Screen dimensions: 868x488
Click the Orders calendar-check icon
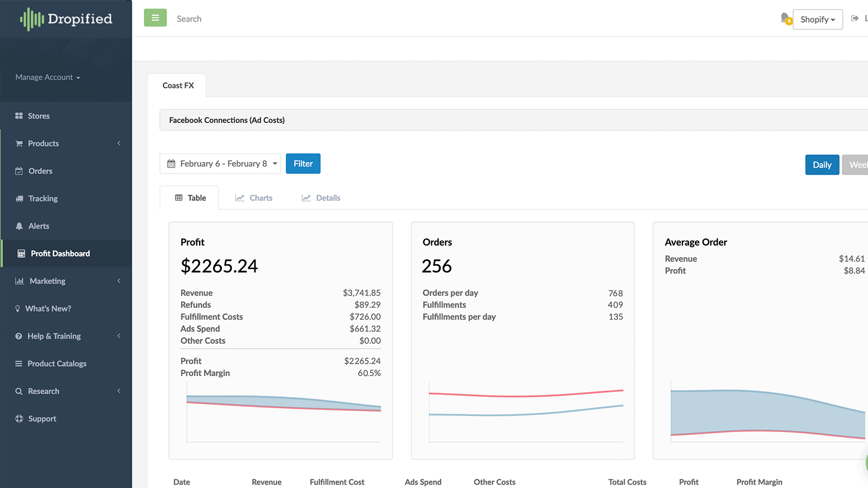[x=19, y=171]
